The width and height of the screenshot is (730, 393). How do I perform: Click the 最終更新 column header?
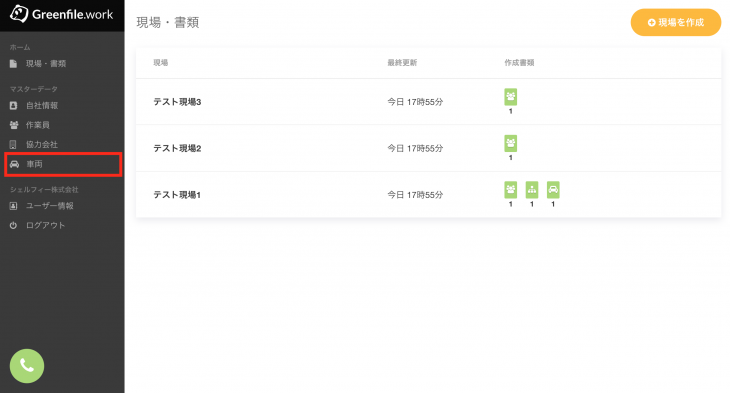point(402,63)
